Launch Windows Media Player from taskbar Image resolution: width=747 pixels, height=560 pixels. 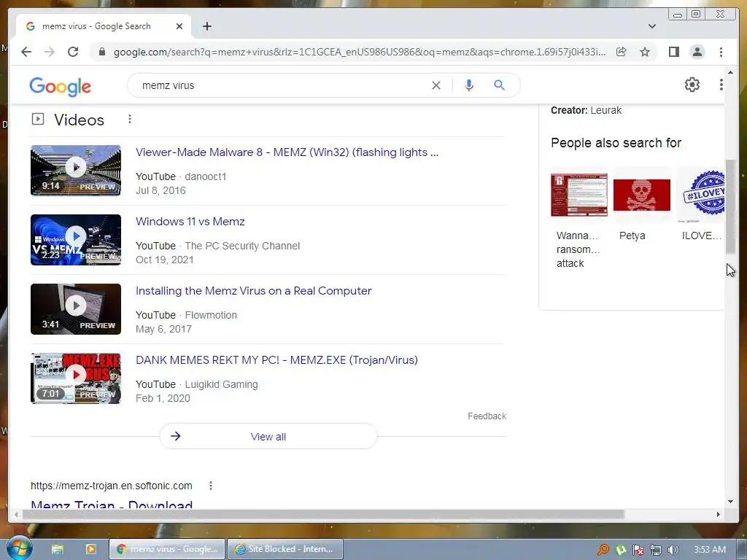(90, 549)
